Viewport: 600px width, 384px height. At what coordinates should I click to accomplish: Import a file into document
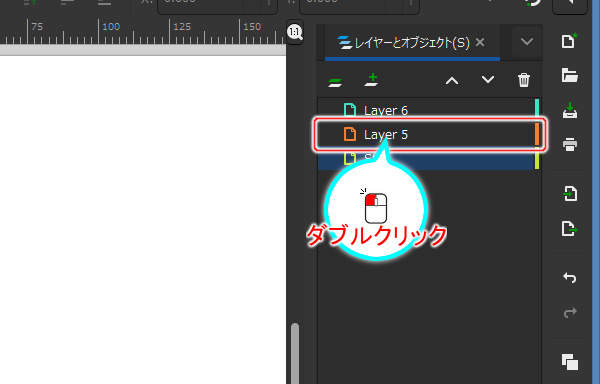570,194
